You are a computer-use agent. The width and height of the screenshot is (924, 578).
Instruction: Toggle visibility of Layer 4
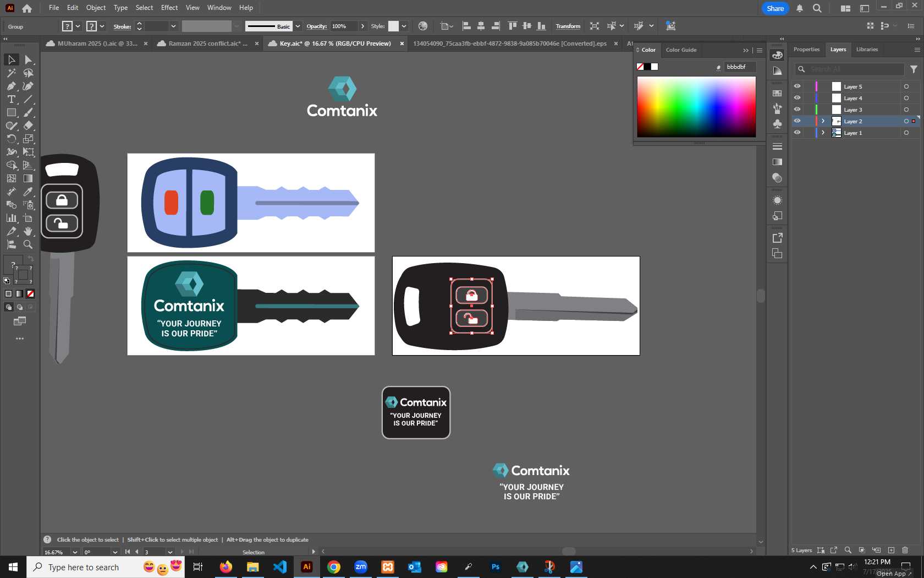[x=797, y=98]
